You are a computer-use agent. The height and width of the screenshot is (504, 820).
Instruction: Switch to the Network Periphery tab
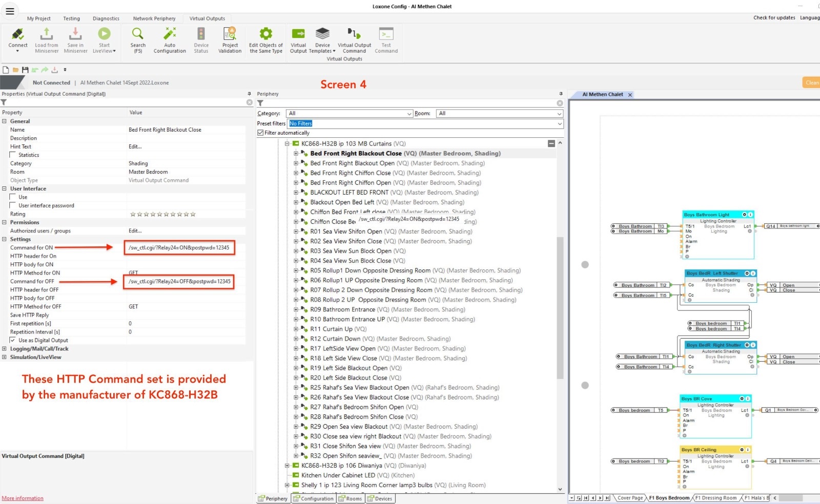point(154,18)
